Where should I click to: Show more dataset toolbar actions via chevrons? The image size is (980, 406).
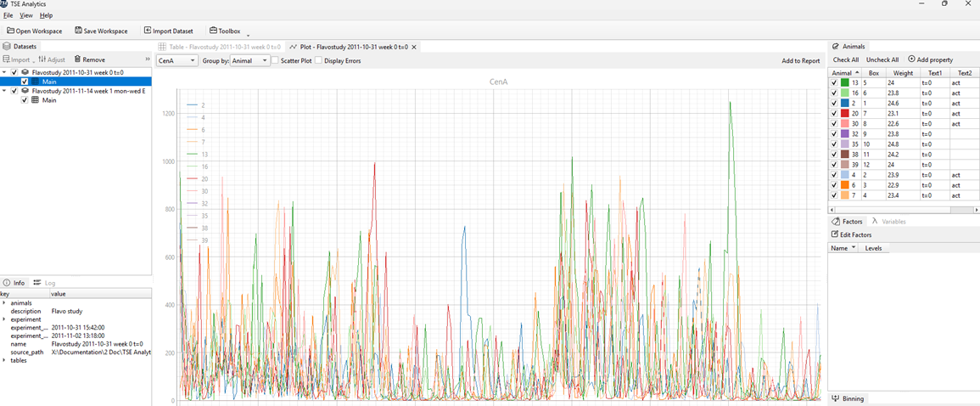pos(148,59)
